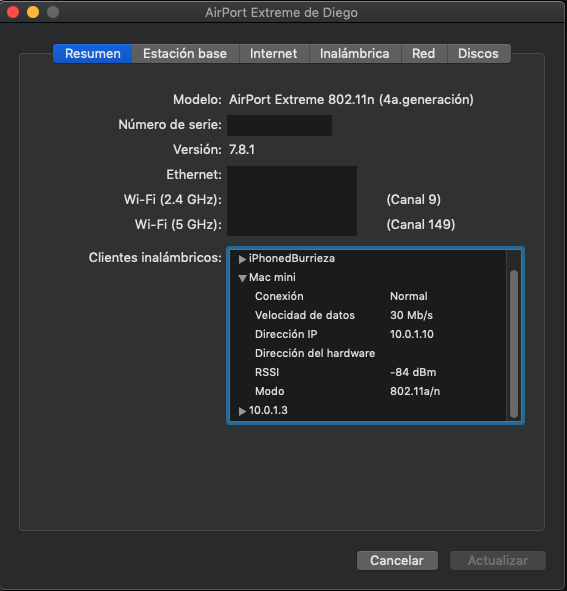The width and height of the screenshot is (567, 591).
Task: Click the Modo label
Action: 269,391
